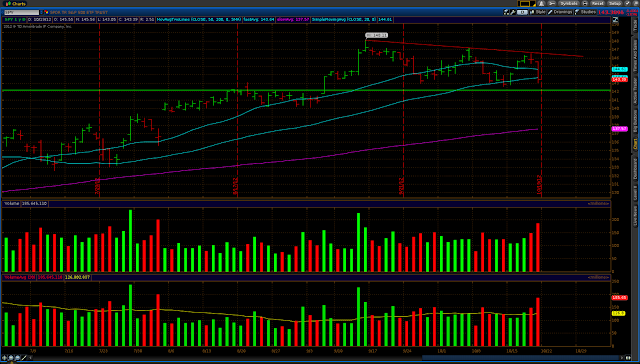Click the yellow volume average value label

coord(619,313)
